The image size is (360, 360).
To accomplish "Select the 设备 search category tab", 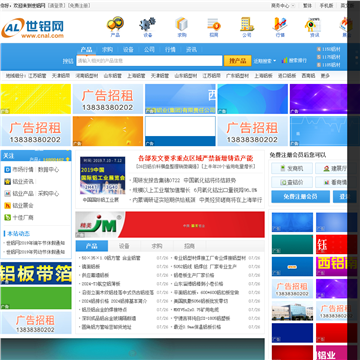I will 128,50.
